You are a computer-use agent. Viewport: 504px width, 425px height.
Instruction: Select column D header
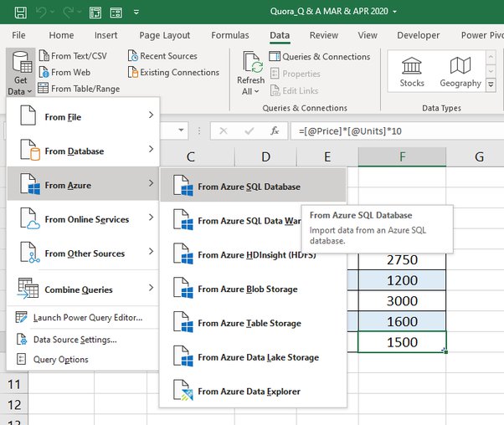pyautogui.click(x=265, y=156)
